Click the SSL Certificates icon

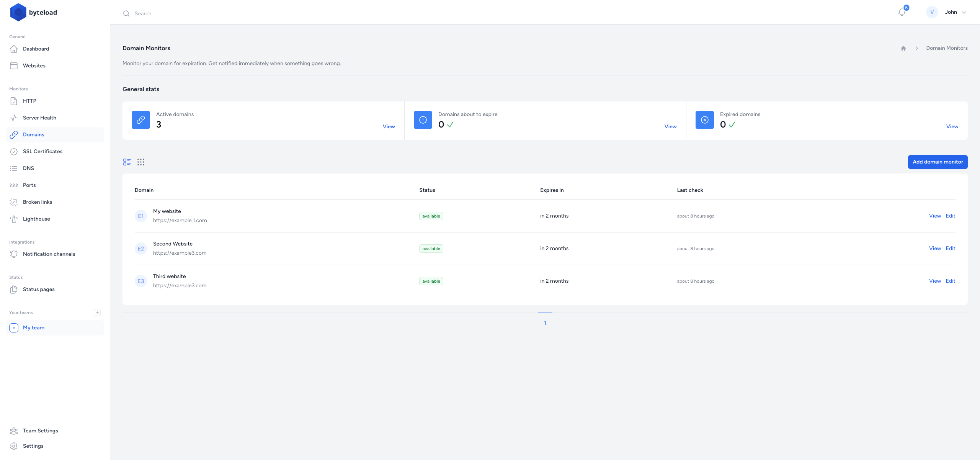pos(14,151)
